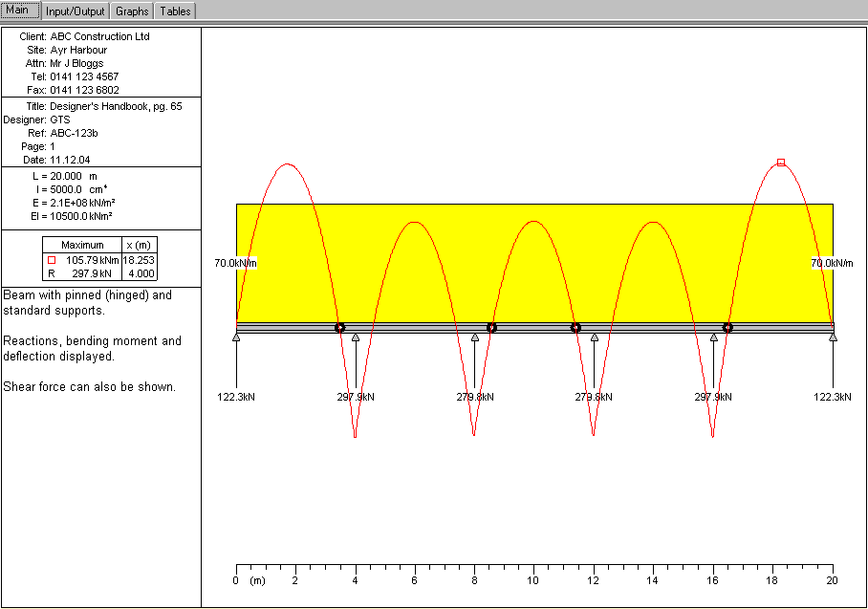The width and height of the screenshot is (868, 609).
Task: Select the support triangle at the beam's right end
Action: click(x=833, y=337)
